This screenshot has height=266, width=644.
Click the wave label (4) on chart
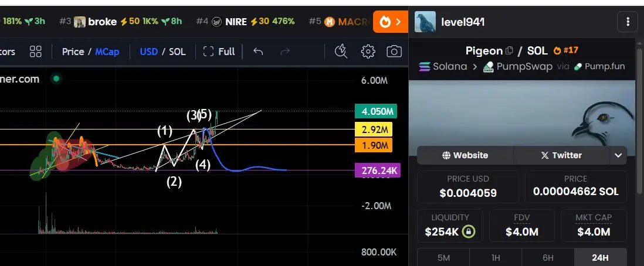(x=203, y=165)
